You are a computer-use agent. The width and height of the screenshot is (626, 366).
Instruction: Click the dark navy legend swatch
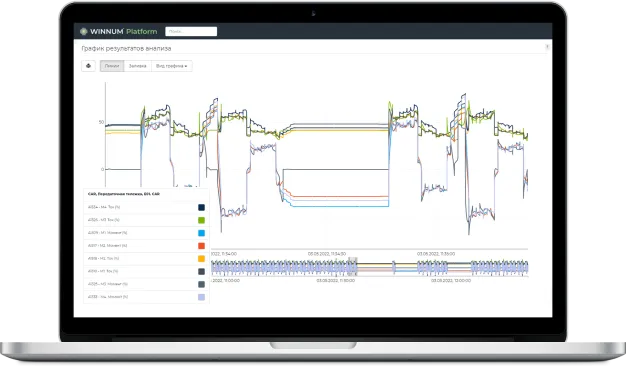tap(201, 207)
